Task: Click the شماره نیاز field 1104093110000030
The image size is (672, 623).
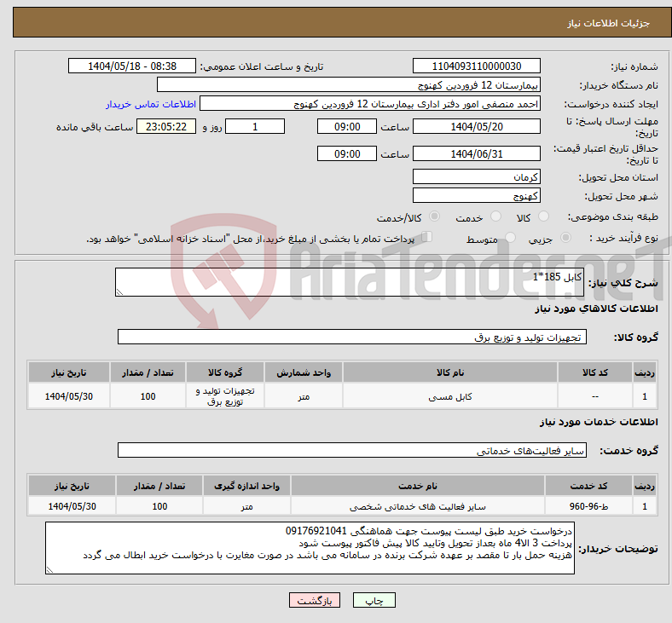Action: [476, 66]
